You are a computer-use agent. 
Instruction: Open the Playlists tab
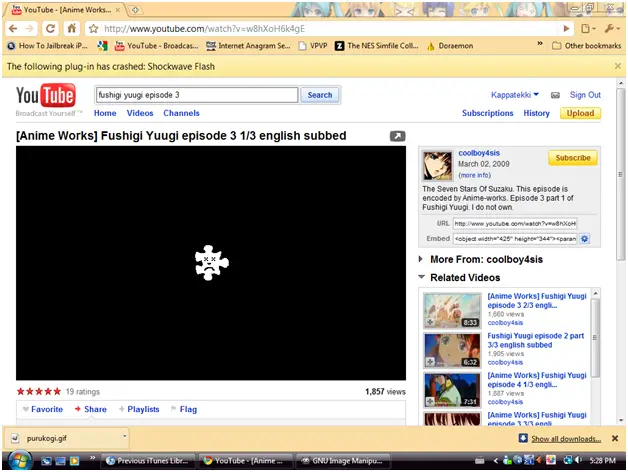coord(139,409)
